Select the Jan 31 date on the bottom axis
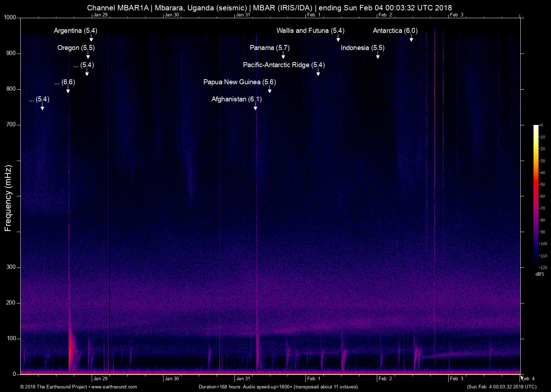The width and height of the screenshot is (551, 392). [x=243, y=378]
